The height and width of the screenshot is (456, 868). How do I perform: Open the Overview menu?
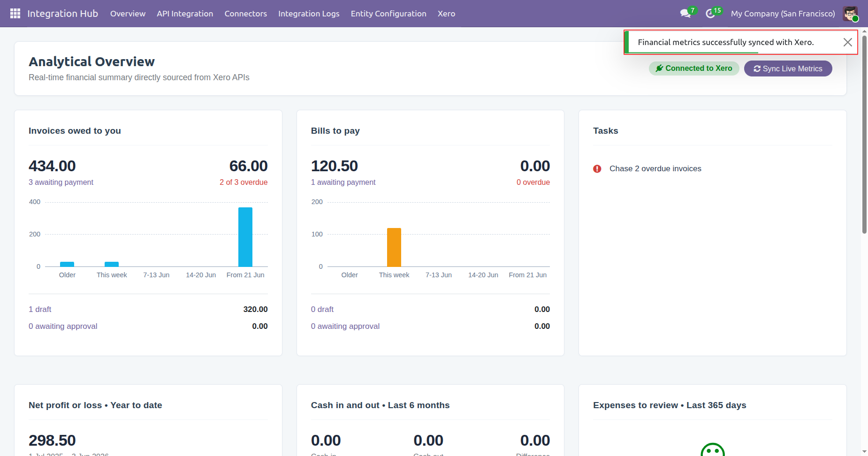[x=128, y=14]
